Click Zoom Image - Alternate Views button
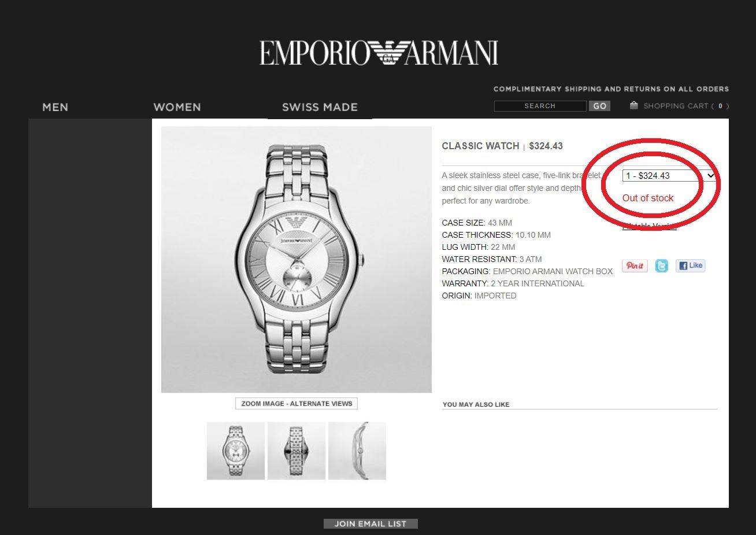The width and height of the screenshot is (756, 535). tap(297, 404)
